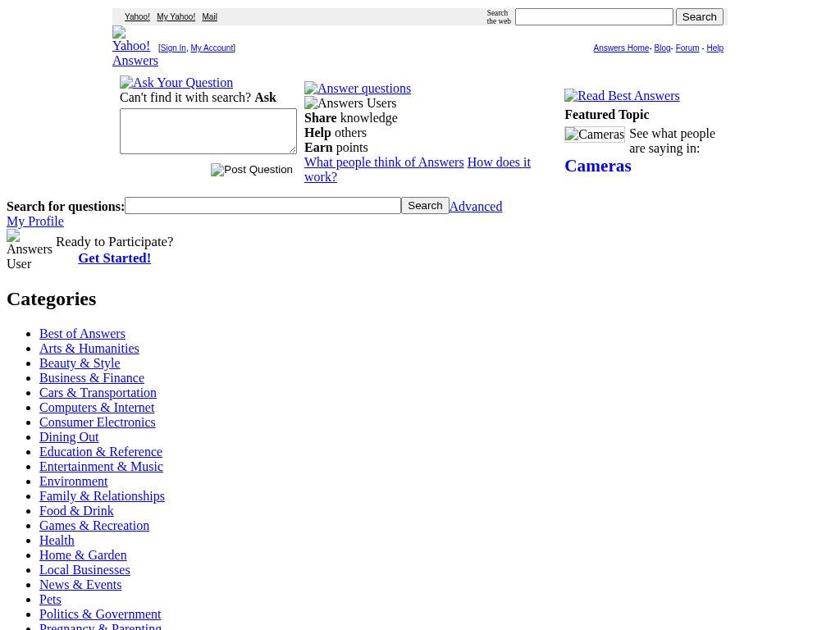Click the Cameras thumbnail image
Viewport: 840px width, 630px height.
click(x=595, y=135)
